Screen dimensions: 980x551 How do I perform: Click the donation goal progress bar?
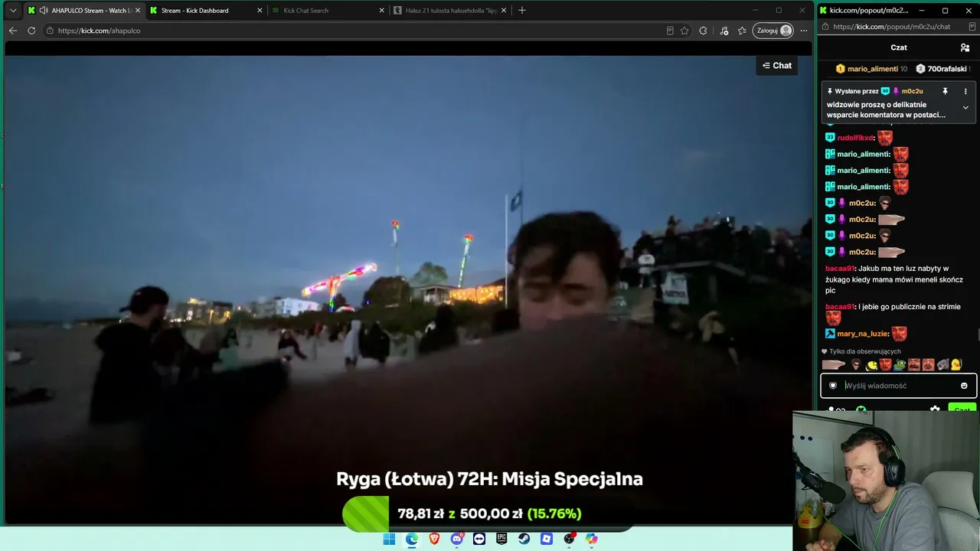[x=488, y=514]
